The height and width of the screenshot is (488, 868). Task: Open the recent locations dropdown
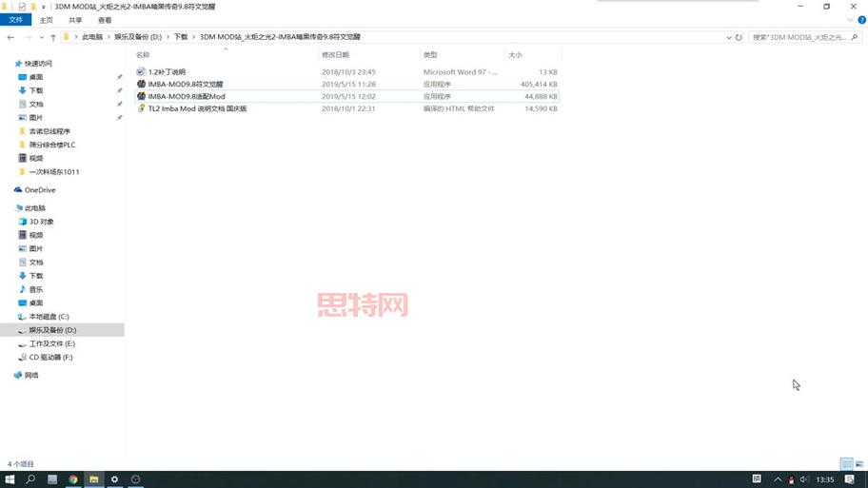pyautogui.click(x=42, y=38)
